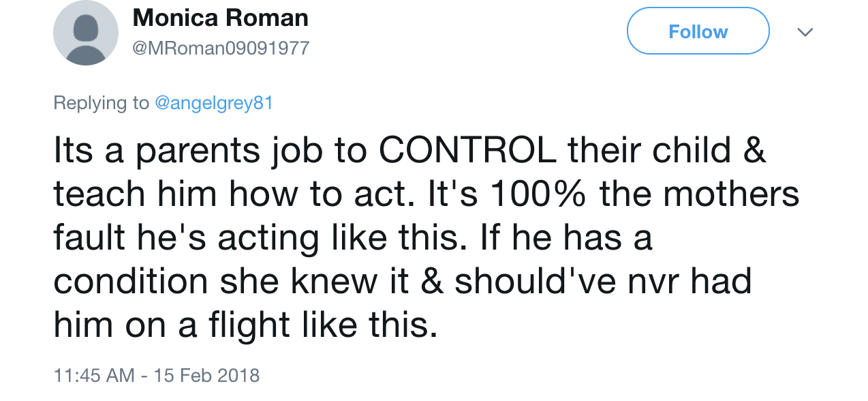Open the tweet options chevron menu
Screen dimensions: 868x401
[805, 32]
